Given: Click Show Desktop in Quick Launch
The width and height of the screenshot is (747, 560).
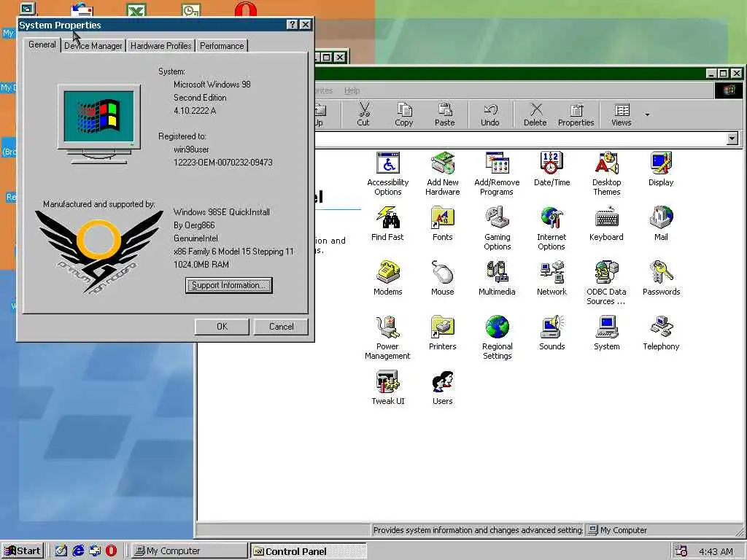Looking at the screenshot, I should pos(61,551).
